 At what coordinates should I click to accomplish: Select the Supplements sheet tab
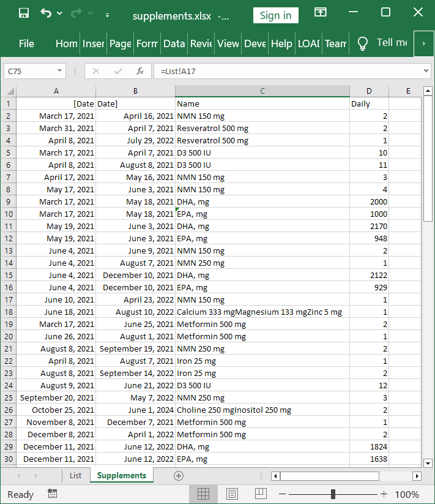point(122,475)
